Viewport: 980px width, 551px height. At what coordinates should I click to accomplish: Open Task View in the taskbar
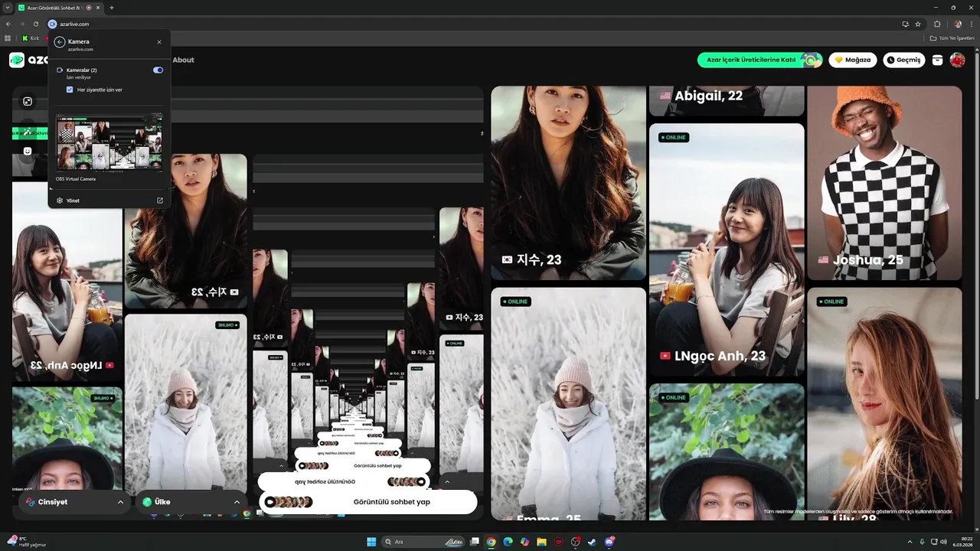point(475,542)
